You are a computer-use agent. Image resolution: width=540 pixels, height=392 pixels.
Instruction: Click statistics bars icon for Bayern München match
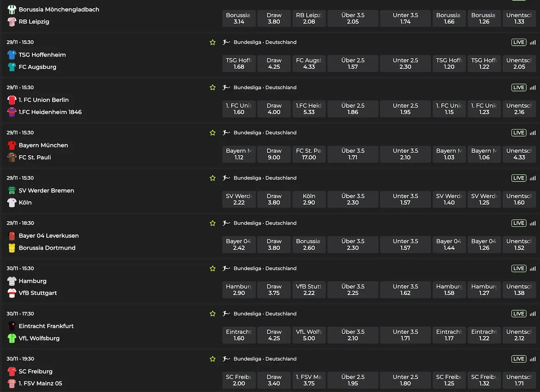pyautogui.click(x=533, y=133)
